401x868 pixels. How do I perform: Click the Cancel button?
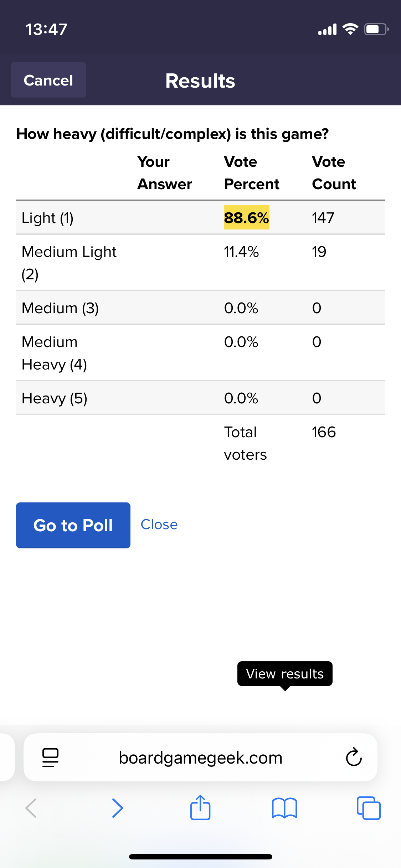pos(48,80)
